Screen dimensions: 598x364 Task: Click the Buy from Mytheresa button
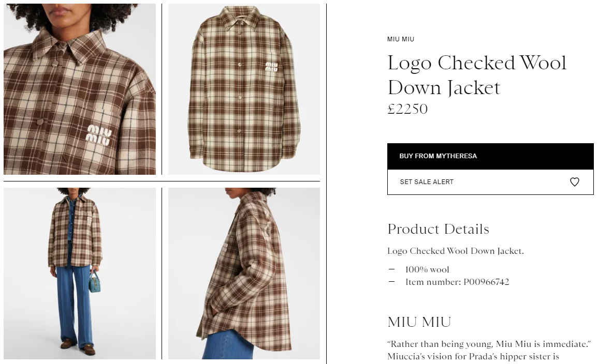pos(490,156)
